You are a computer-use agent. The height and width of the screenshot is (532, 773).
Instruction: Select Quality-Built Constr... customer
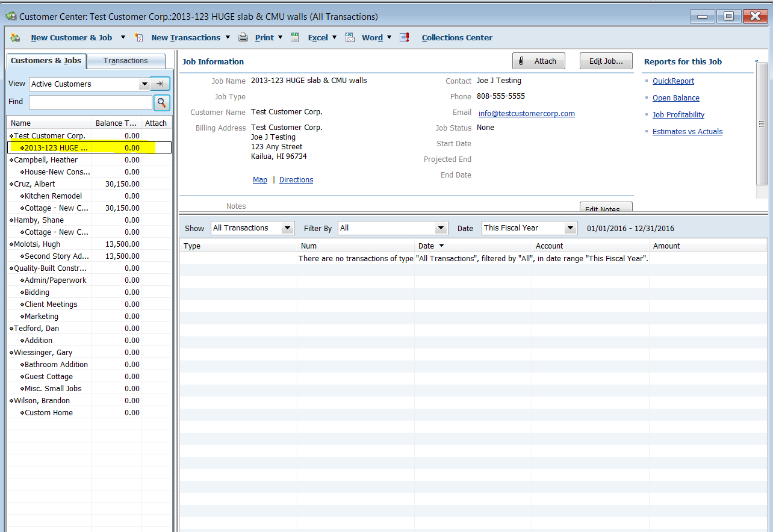50,268
